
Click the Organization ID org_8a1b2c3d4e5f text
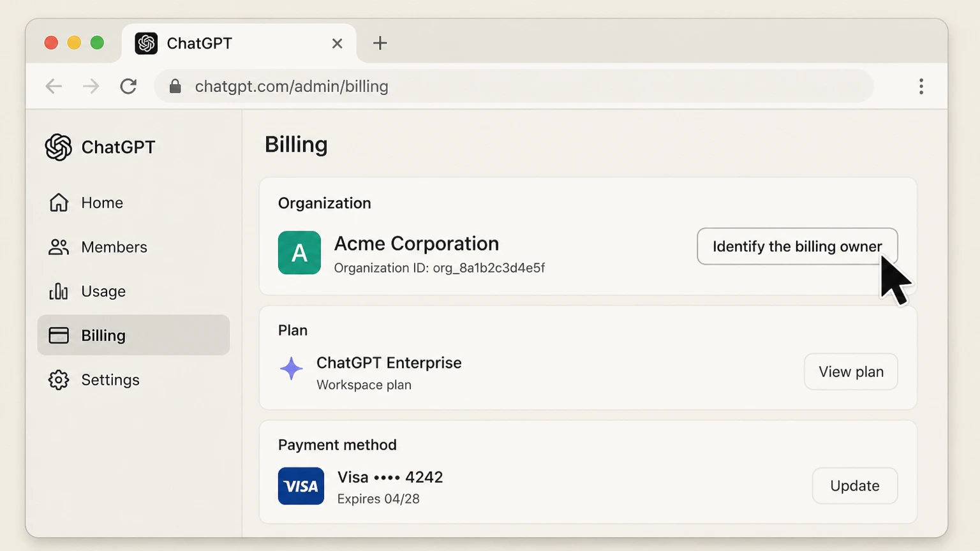pyautogui.click(x=440, y=268)
